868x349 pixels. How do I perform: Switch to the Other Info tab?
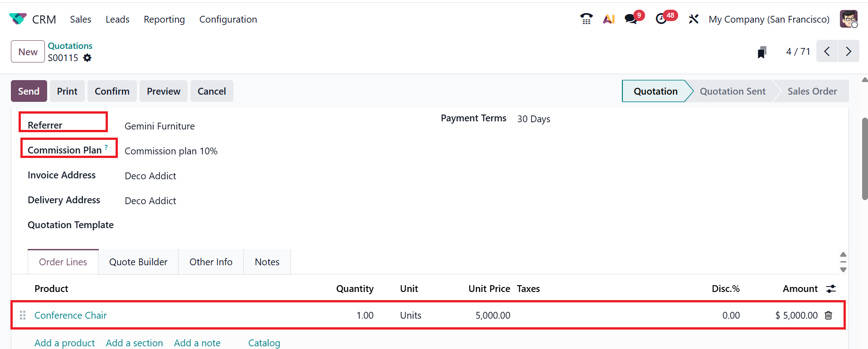(211, 262)
